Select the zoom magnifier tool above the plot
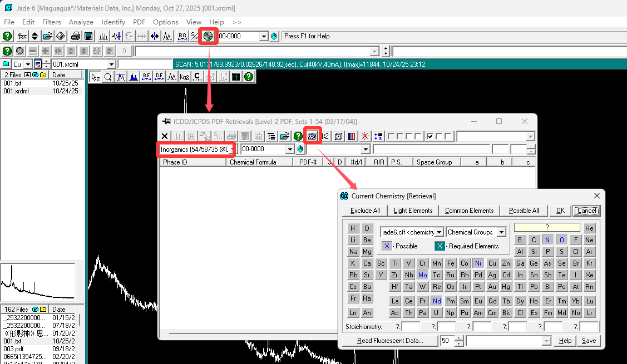 coord(108,77)
